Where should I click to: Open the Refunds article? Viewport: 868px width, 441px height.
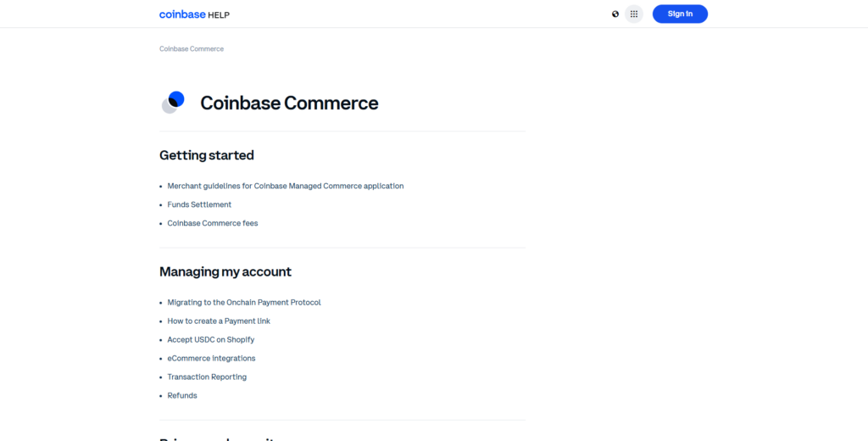pyautogui.click(x=182, y=395)
